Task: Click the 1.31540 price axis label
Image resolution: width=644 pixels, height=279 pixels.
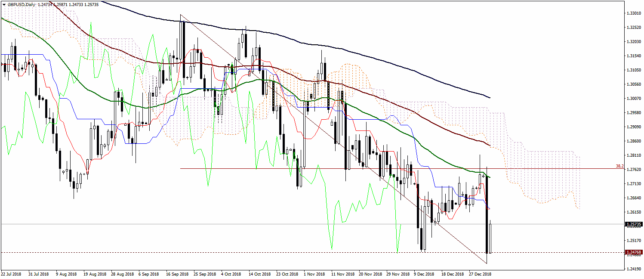Action: (x=634, y=56)
